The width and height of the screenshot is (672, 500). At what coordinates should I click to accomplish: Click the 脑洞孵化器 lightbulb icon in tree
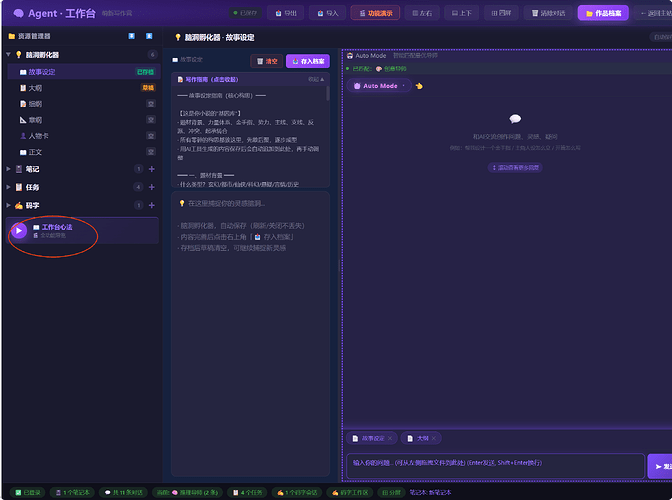19,54
